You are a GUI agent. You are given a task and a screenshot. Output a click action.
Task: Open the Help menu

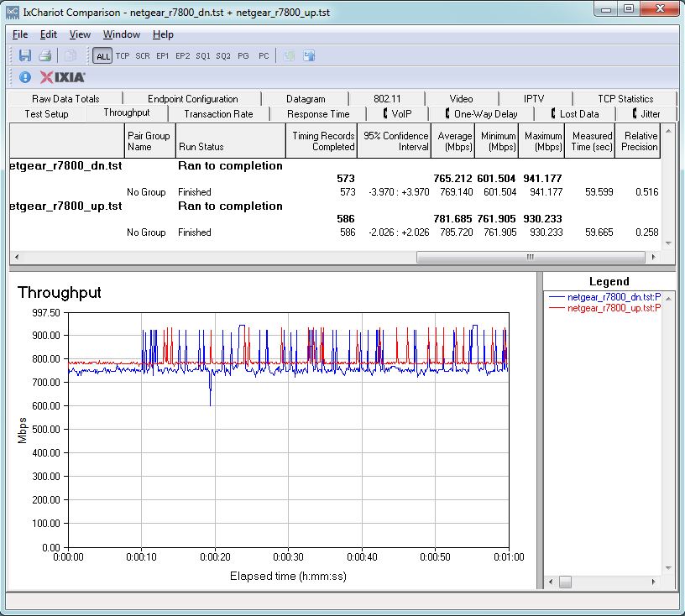coord(163,34)
